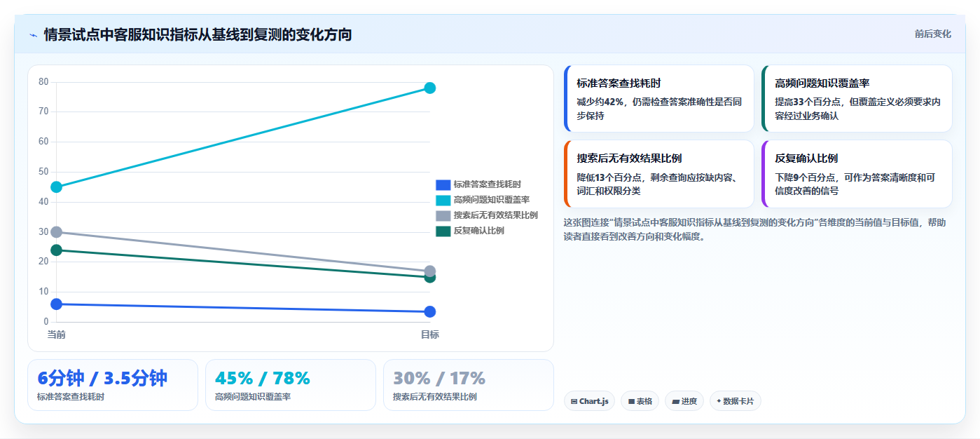Select the cyan data point at 45 on 当前
The height and width of the screenshot is (439, 980).
point(56,187)
